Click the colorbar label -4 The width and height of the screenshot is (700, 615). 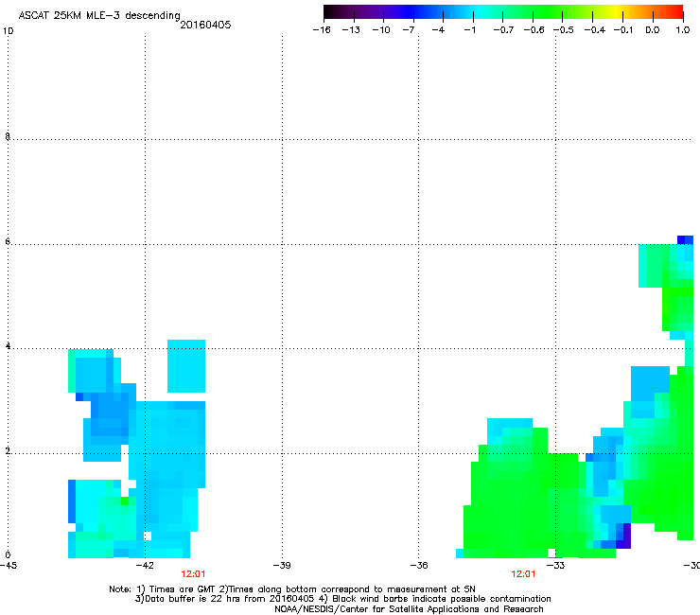[x=438, y=30]
